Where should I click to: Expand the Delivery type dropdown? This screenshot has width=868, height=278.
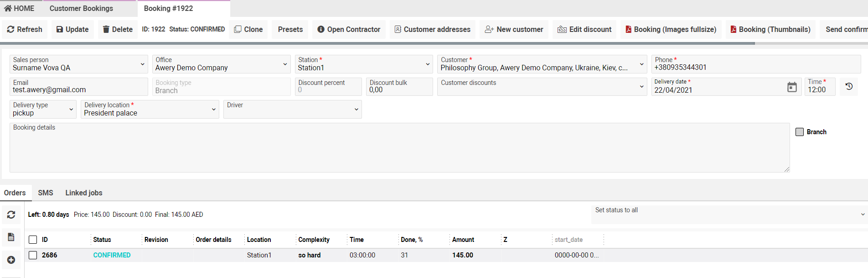click(43, 110)
